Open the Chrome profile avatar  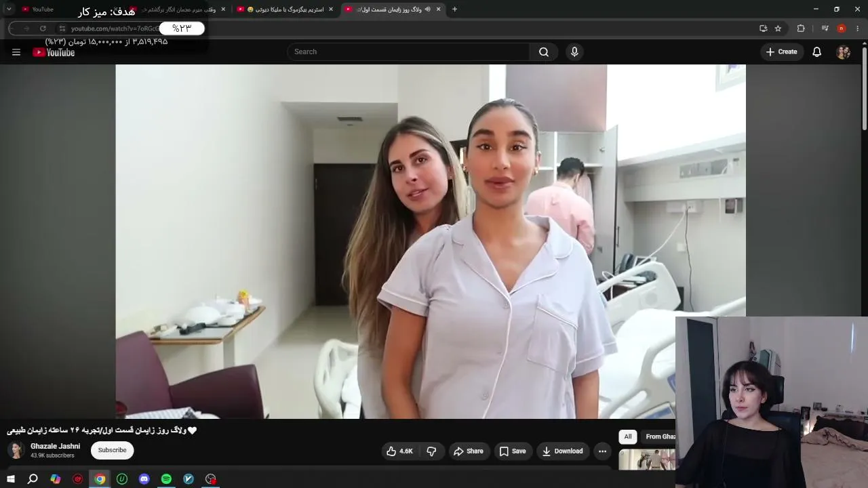click(842, 28)
